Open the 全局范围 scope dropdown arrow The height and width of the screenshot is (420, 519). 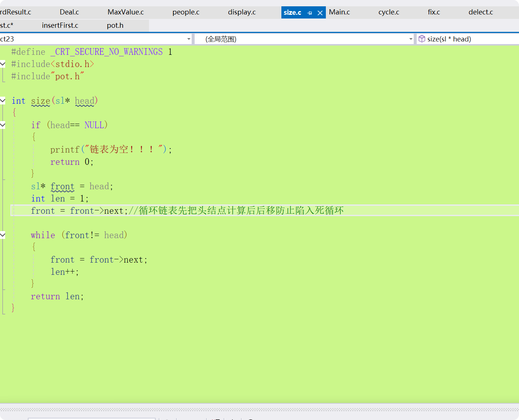pos(411,39)
